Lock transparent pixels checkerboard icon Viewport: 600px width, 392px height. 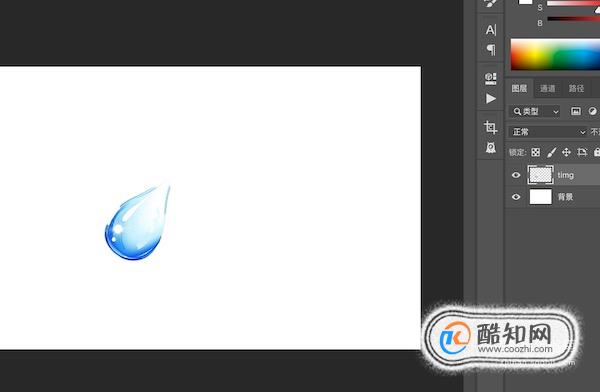coord(536,152)
